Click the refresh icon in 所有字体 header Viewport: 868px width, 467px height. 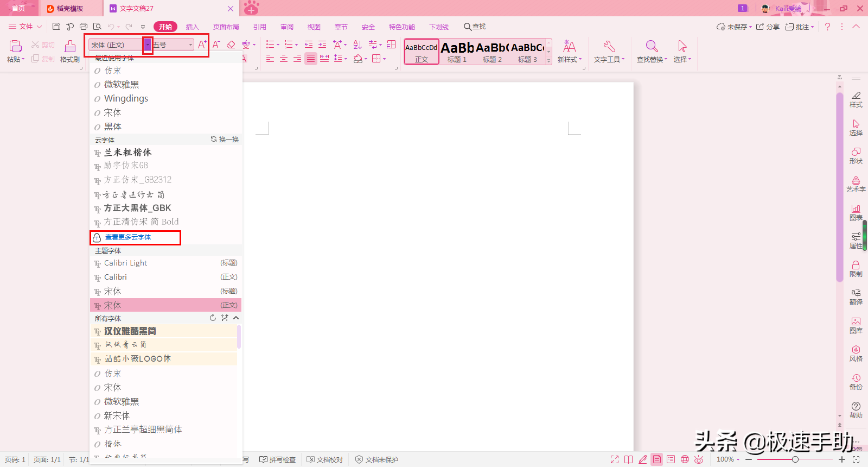point(213,318)
